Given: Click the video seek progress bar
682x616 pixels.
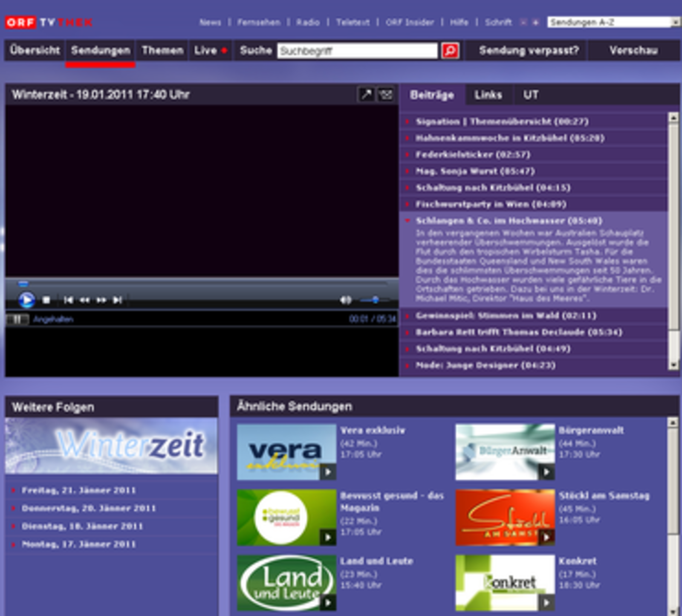Looking at the screenshot, I should coord(202,283).
